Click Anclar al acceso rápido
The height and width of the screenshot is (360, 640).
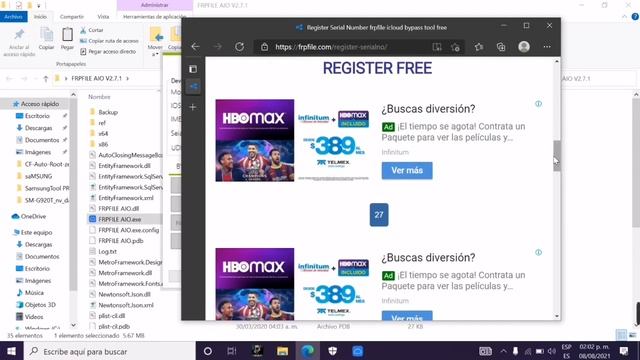19,42
